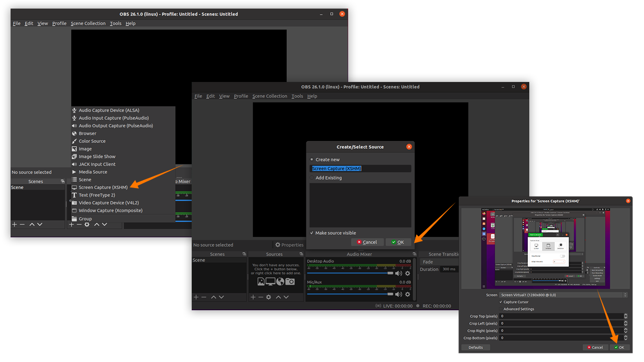Click Duration 300 ms field
644x362 pixels.
coord(450,269)
